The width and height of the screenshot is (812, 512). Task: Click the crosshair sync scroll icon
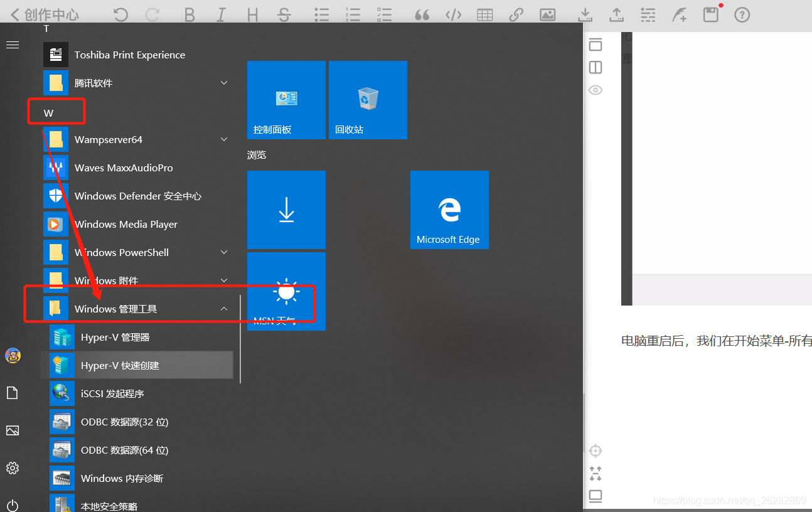tap(596, 451)
